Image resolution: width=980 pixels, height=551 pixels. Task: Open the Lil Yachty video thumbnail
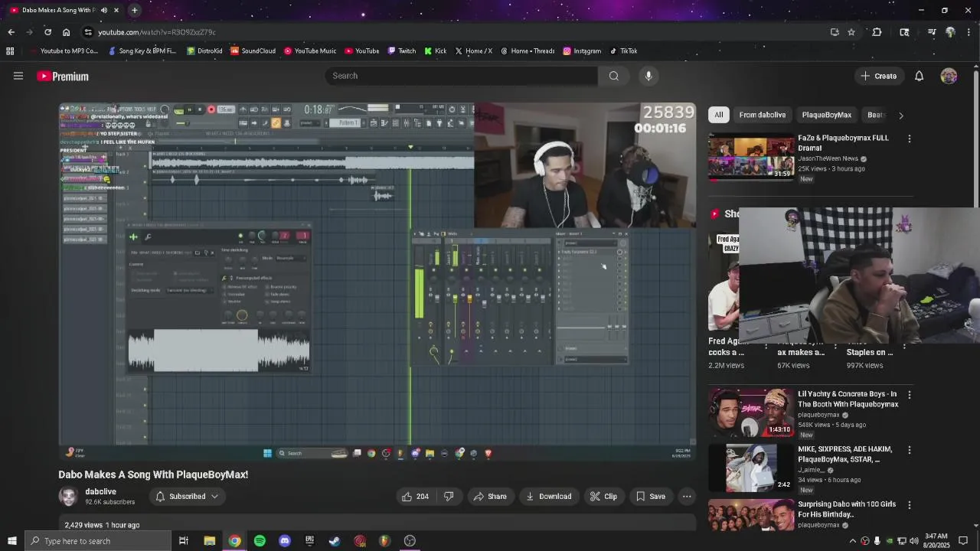click(x=751, y=414)
